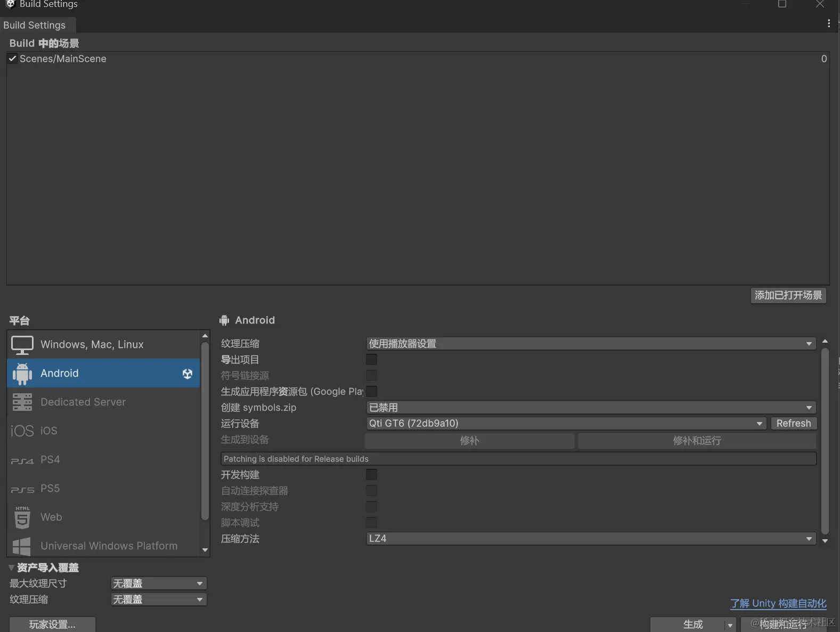The image size is (840, 632).
Task: Toggle the 自动连接探查器 checkbox
Action: (371, 491)
